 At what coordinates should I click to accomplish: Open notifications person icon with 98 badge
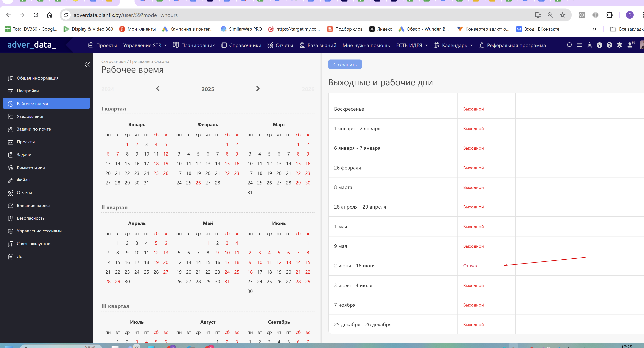[x=630, y=45]
